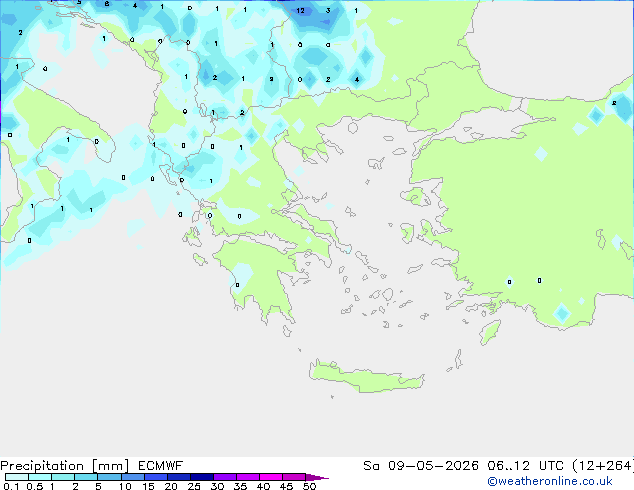Click the 30–35 mm purple legend swatch
The height and width of the screenshot is (490, 634).
pyautogui.click(x=224, y=477)
